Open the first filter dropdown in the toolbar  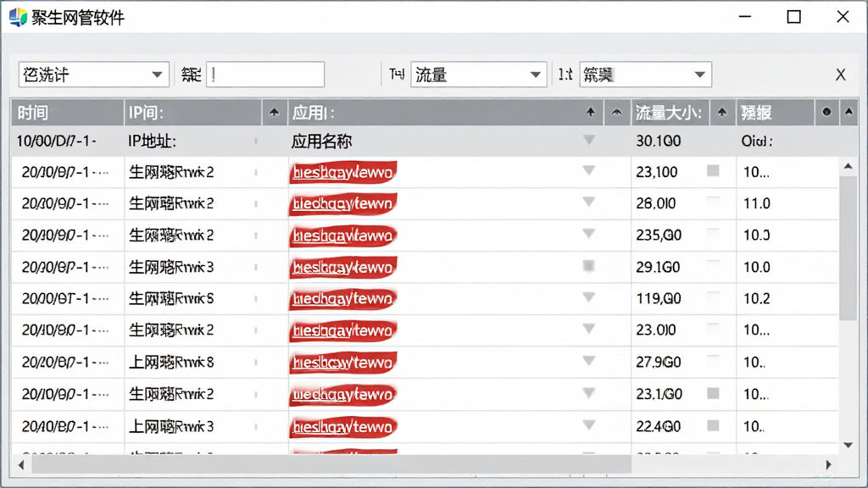[x=93, y=75]
